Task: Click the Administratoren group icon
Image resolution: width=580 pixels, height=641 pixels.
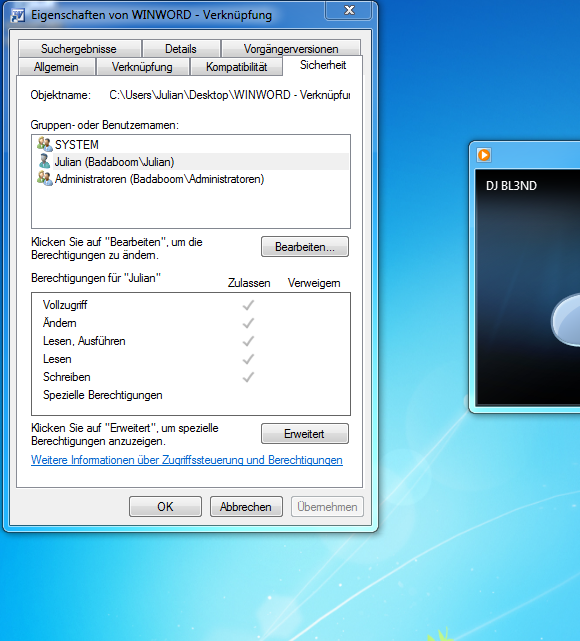Action: 45,179
